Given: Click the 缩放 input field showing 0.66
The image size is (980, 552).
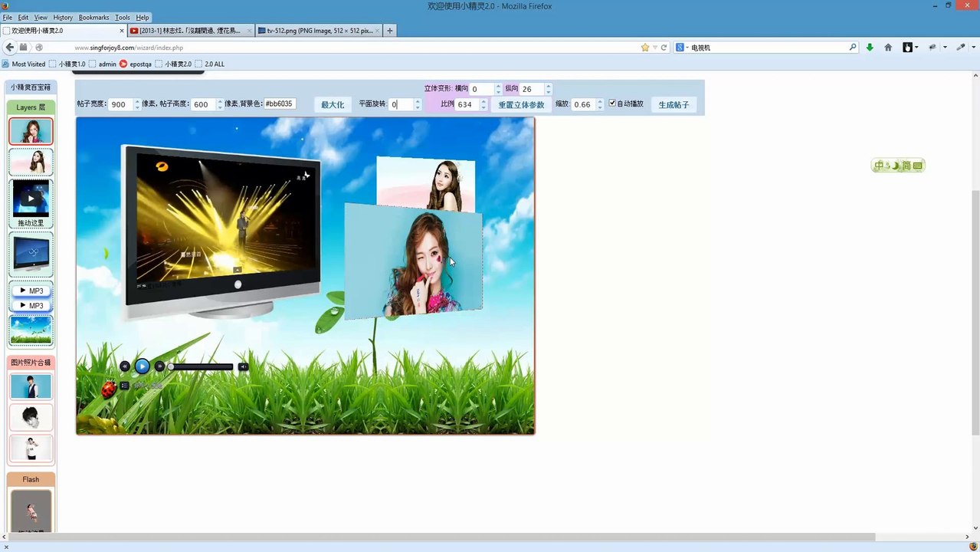Looking at the screenshot, I should (583, 104).
